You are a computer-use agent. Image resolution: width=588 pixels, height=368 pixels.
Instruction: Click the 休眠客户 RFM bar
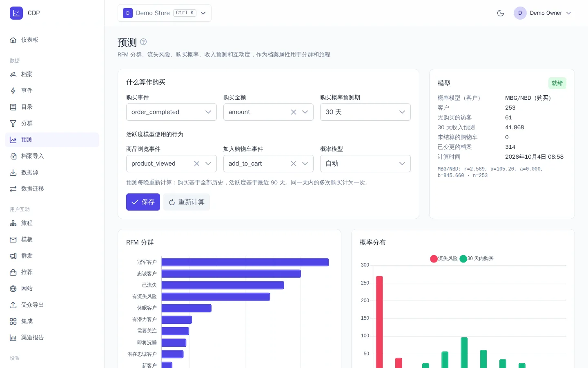[x=187, y=308]
